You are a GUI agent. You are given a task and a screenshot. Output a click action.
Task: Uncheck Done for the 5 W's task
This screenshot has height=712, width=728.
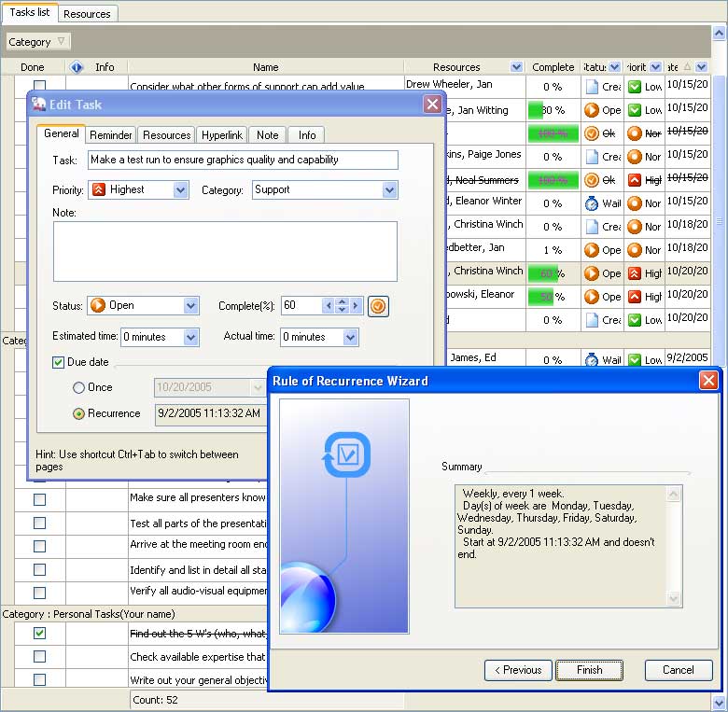[x=39, y=633]
